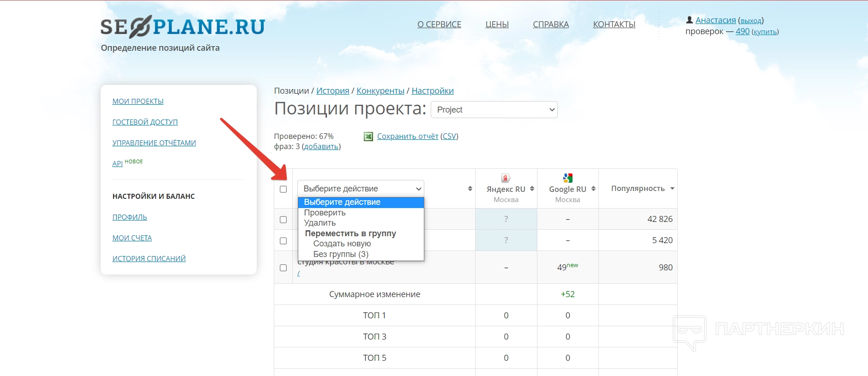Click the 5 420 popularity value

[x=662, y=240]
